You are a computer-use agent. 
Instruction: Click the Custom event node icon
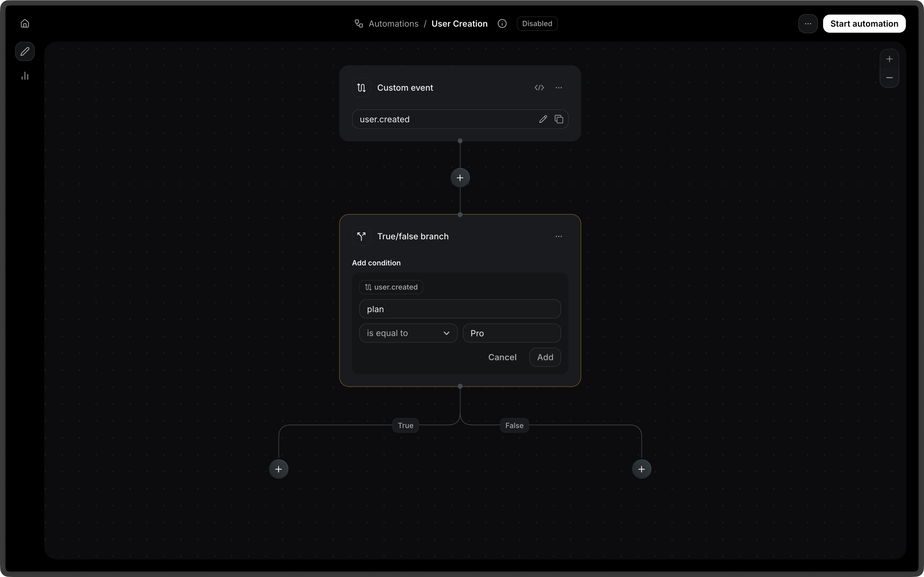click(361, 87)
